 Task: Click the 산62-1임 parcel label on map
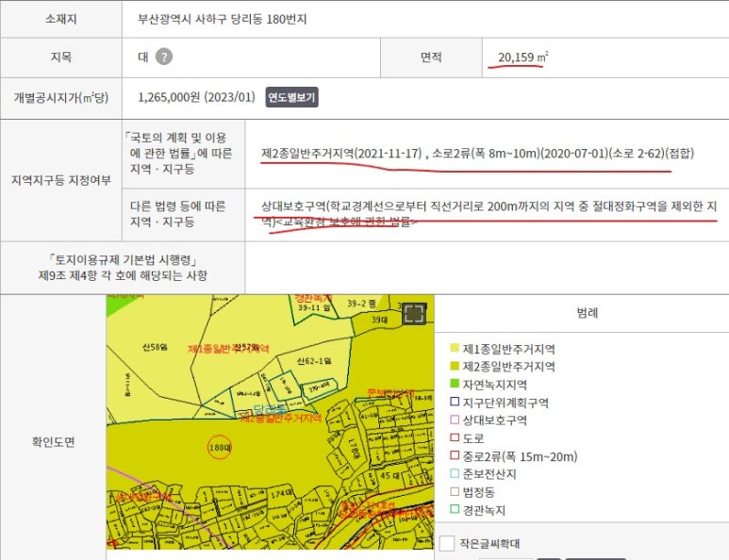click(x=314, y=361)
